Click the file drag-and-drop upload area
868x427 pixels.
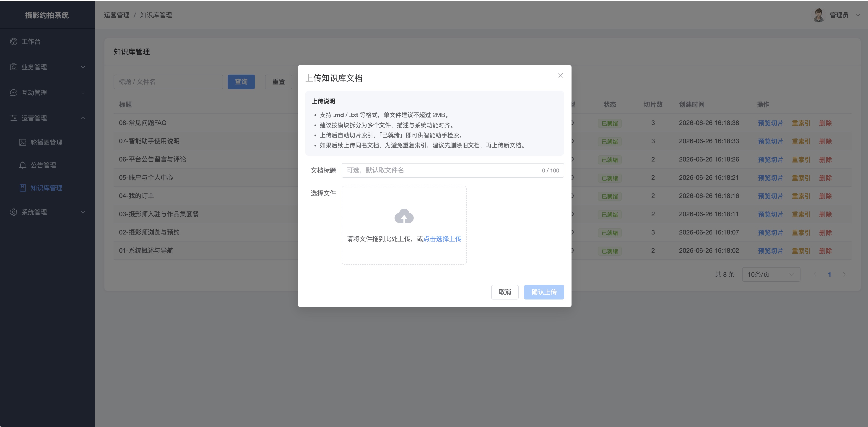pyautogui.click(x=404, y=225)
